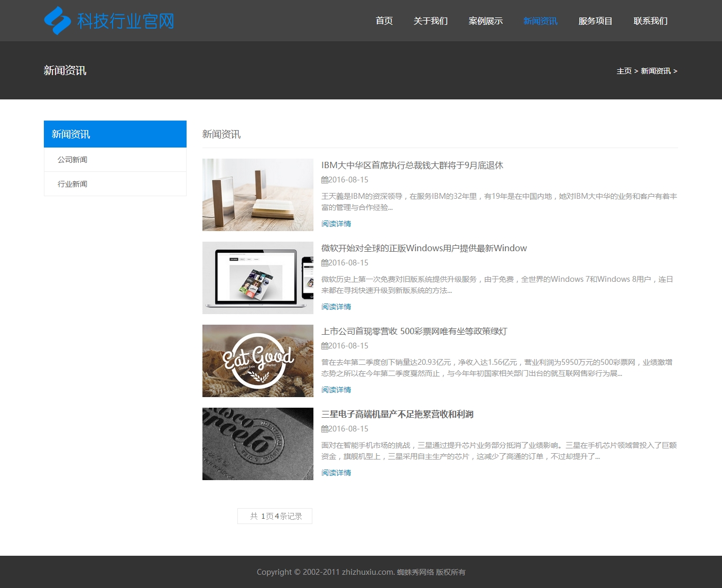The height and width of the screenshot is (588, 722).
Task: Select 服务项目 in the navigation bar
Action: pyautogui.click(x=595, y=21)
